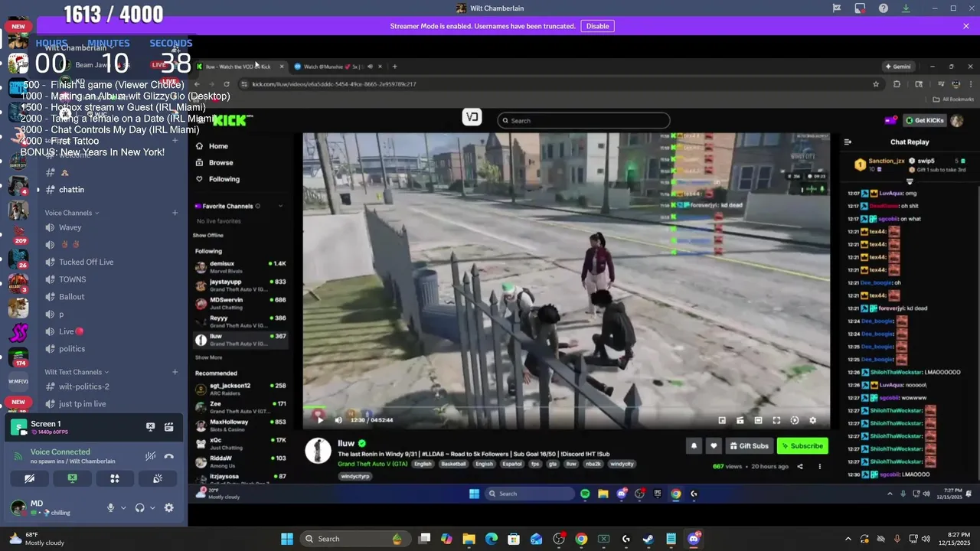Open Discord user settings gear
The height and width of the screenshot is (551, 980).
[169, 507]
